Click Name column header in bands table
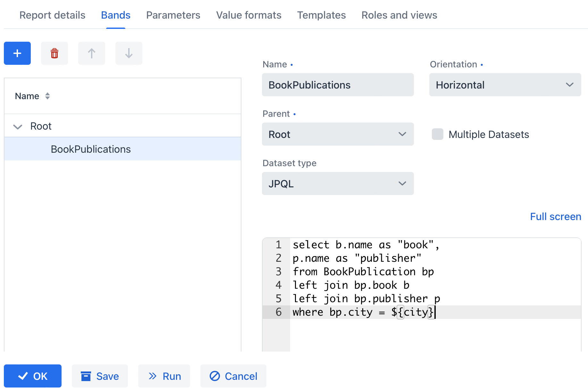The image size is (588, 392). tap(27, 96)
